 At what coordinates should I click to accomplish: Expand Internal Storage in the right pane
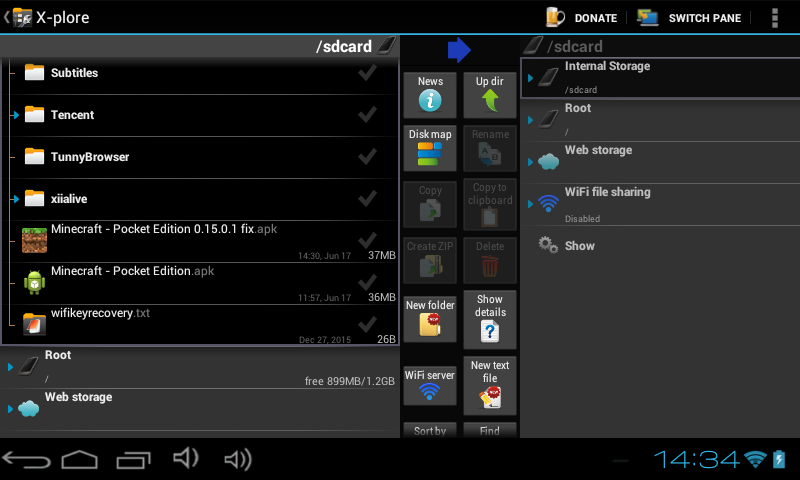coord(531,78)
